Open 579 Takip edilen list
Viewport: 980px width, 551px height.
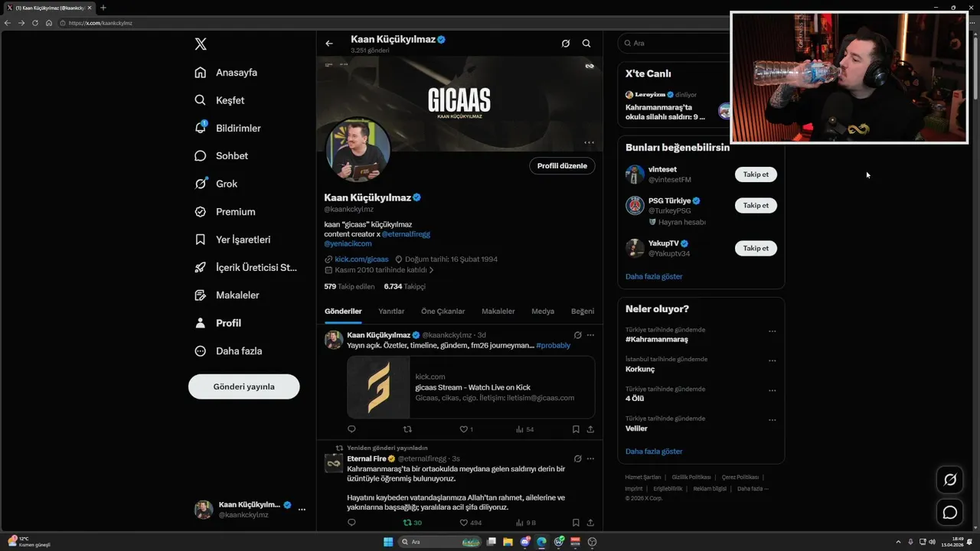[349, 286]
